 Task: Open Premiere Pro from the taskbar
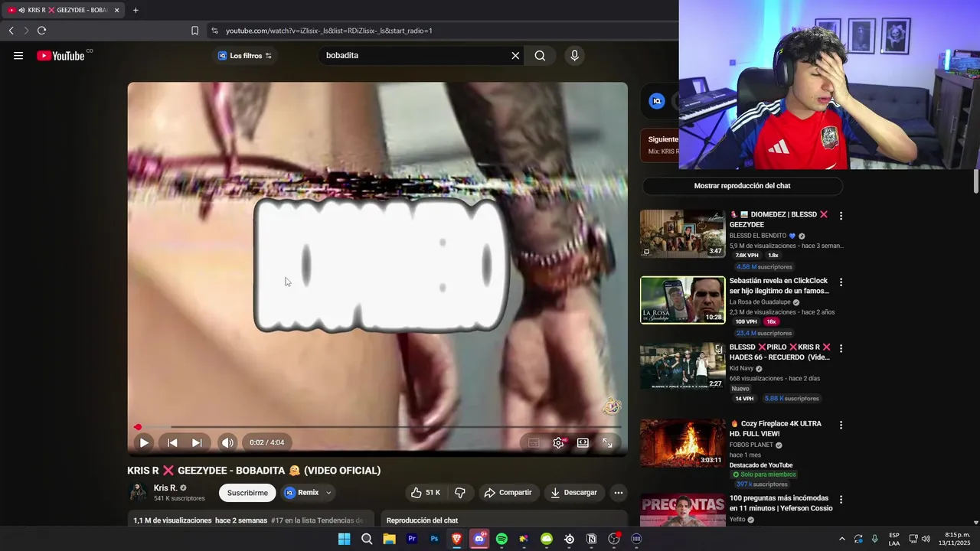pyautogui.click(x=412, y=539)
